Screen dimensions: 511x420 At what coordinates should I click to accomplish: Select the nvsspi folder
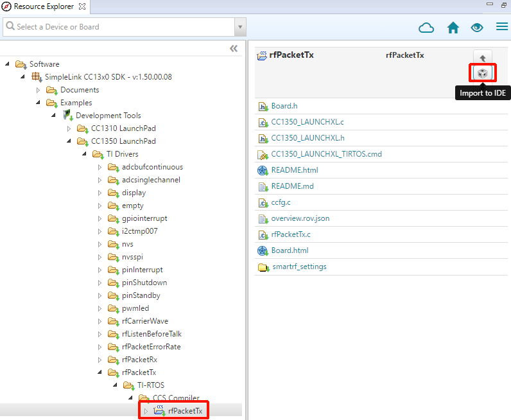(x=132, y=257)
